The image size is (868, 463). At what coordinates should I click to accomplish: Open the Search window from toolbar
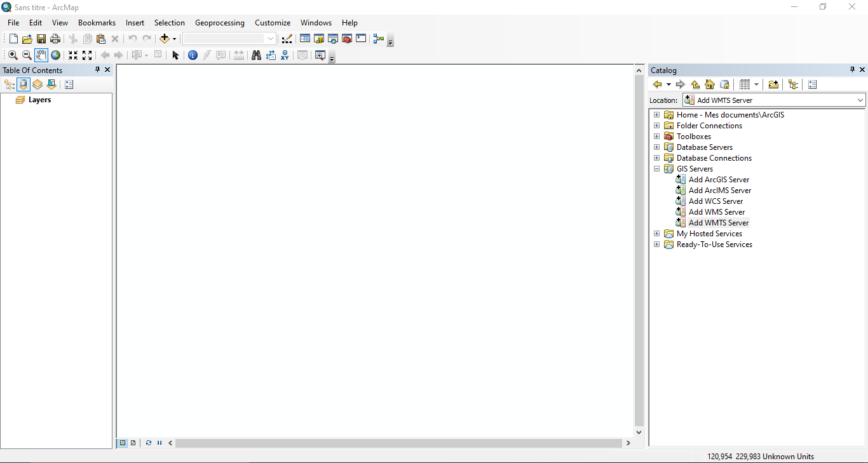333,39
